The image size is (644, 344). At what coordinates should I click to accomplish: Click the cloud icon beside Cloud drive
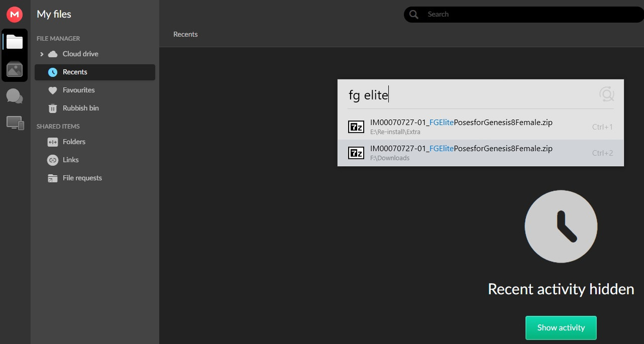(x=53, y=54)
